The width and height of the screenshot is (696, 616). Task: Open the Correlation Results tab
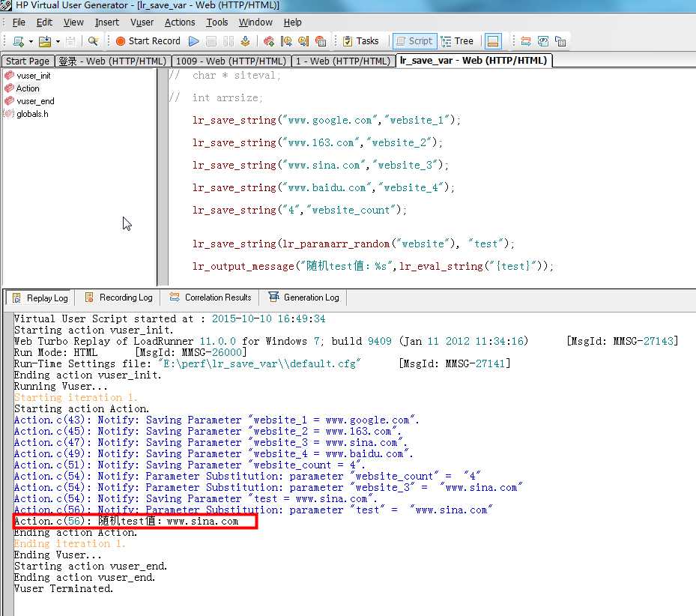pyautogui.click(x=211, y=298)
